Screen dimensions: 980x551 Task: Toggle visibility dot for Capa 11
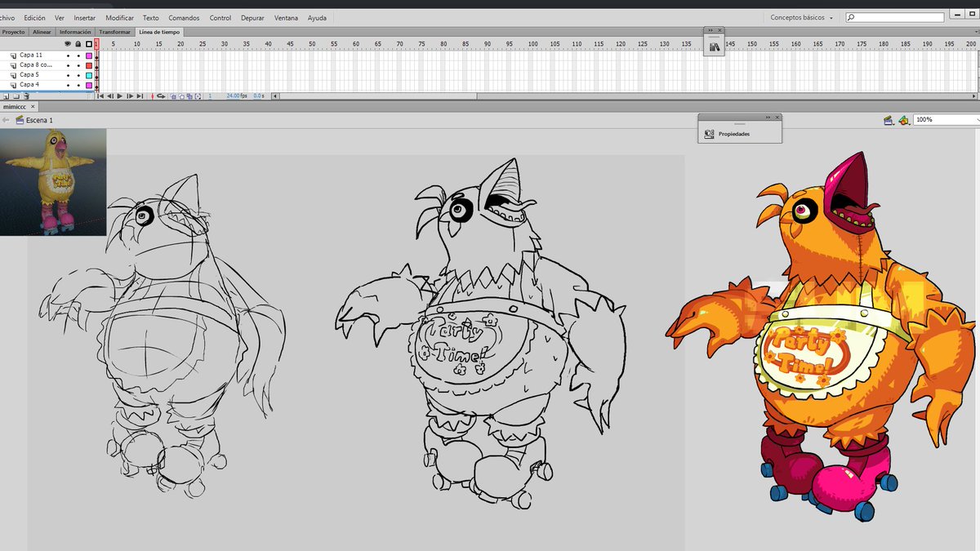click(68, 56)
